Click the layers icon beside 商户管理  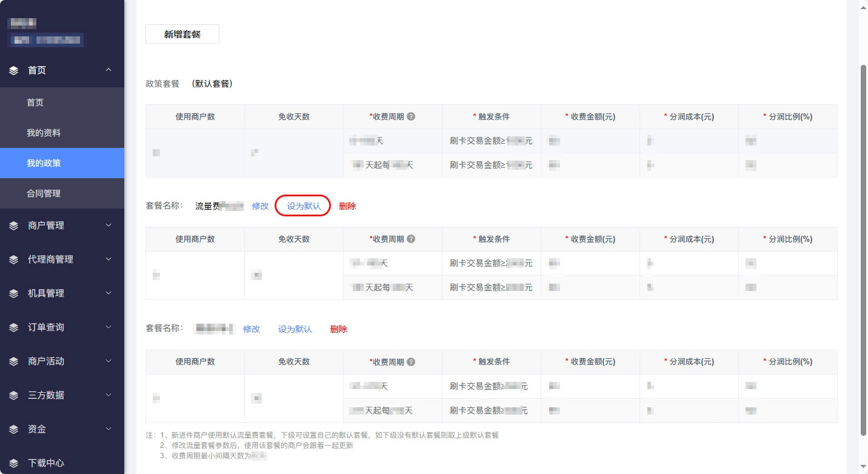point(14,225)
